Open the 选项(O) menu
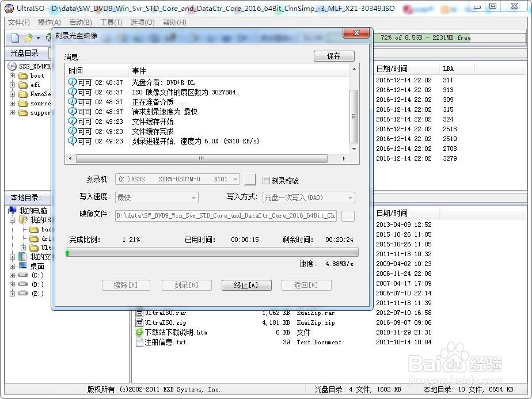The image size is (532, 399). 143,22
